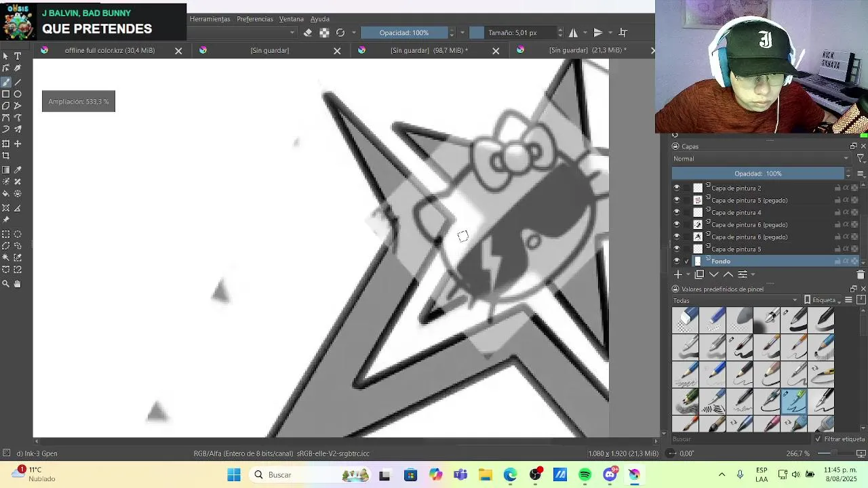Toggle preserve alpha checkerboard icon
The width and height of the screenshot is (868, 488).
click(x=324, y=33)
